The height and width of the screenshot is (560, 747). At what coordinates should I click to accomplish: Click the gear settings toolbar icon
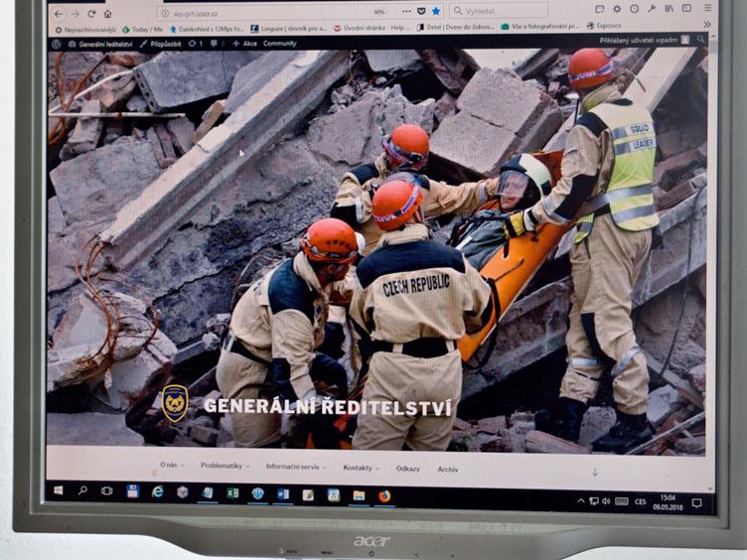(x=617, y=9)
